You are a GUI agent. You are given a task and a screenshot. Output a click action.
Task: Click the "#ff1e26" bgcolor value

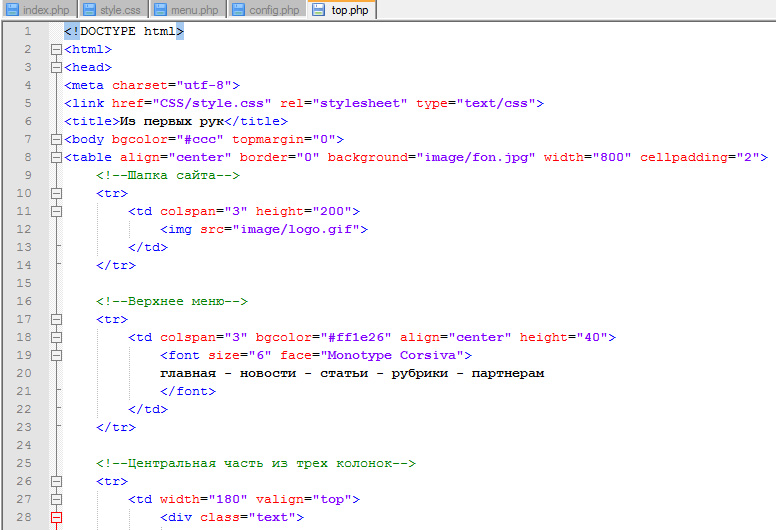point(356,337)
